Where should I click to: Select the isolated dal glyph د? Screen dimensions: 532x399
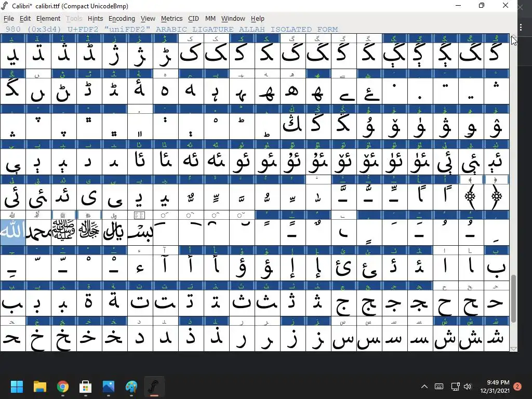click(x=140, y=338)
